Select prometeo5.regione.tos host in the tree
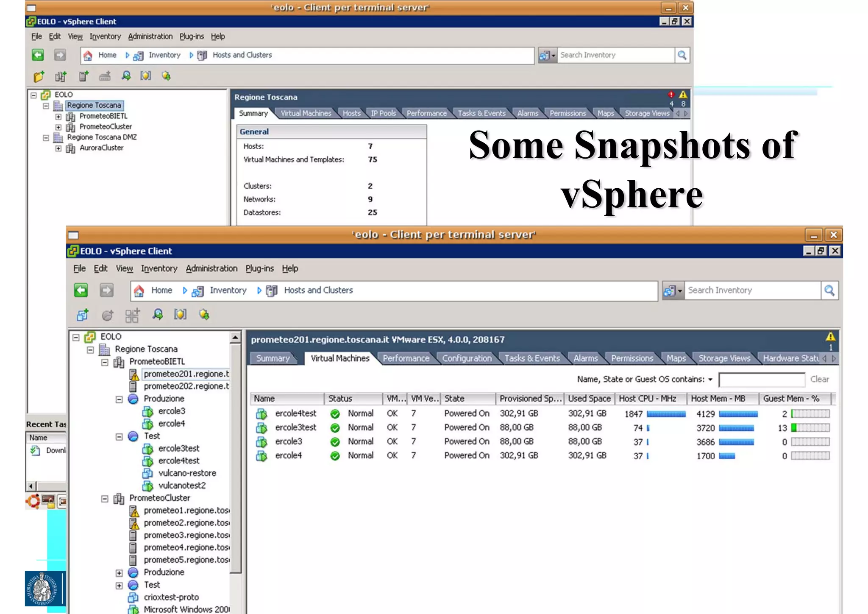868x614 pixels. coord(186,560)
